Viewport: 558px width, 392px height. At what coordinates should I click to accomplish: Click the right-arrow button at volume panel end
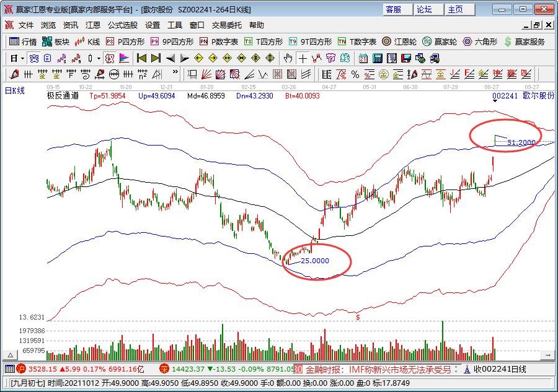pyautogui.click(x=548, y=355)
